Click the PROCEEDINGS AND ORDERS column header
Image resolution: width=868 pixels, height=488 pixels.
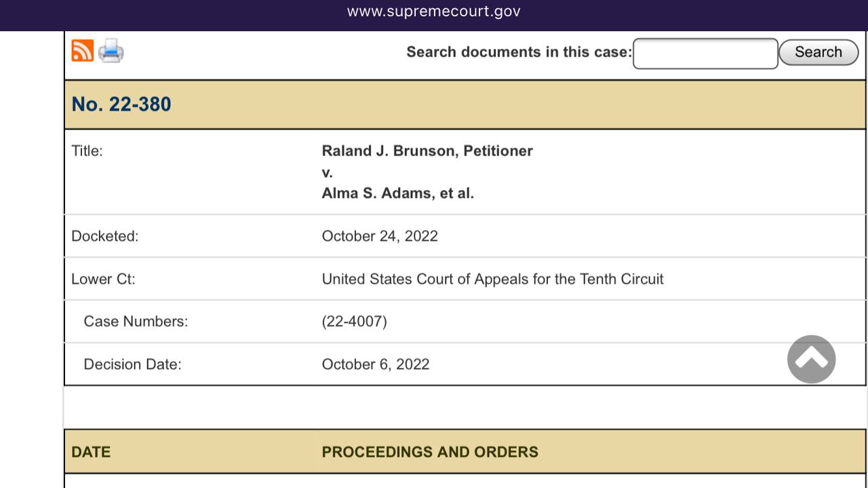coord(430,452)
